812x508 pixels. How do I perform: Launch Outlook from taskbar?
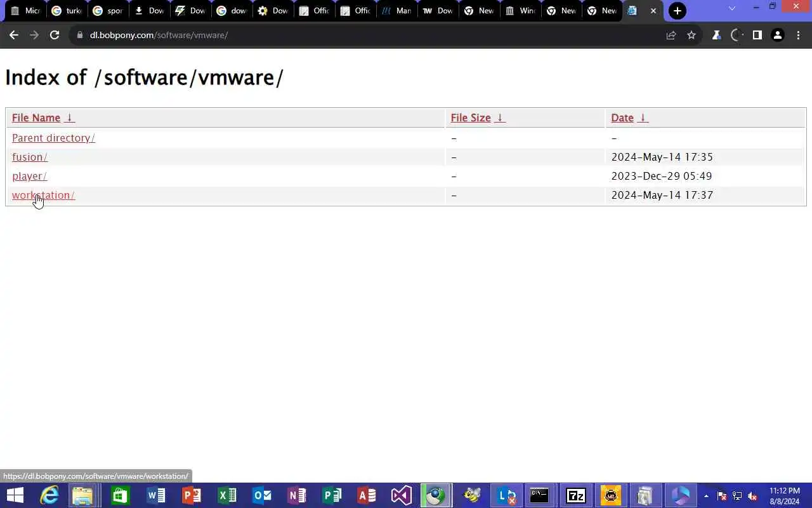pyautogui.click(x=261, y=495)
